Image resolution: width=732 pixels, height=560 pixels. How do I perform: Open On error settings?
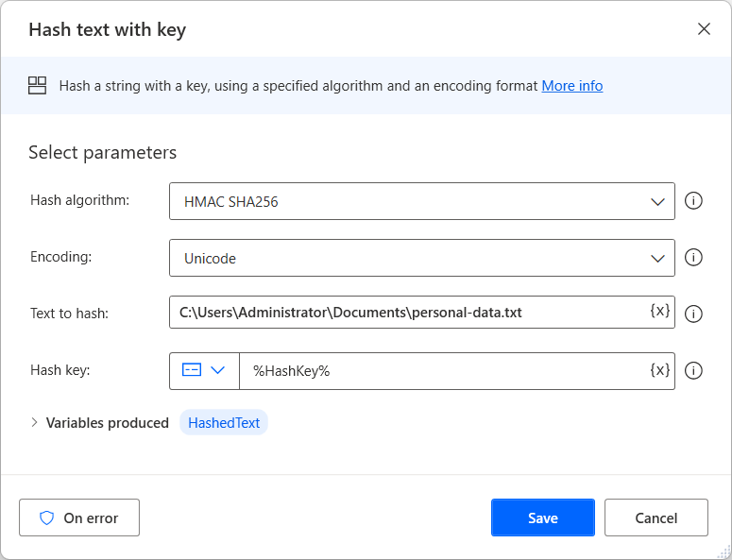tap(79, 518)
